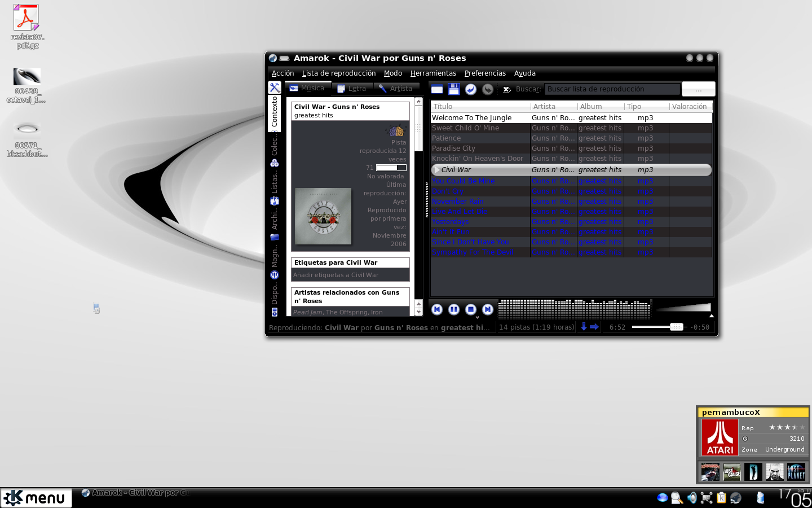The width and height of the screenshot is (812, 508).
Task: Select Knockin' On Heaven's Door track
Action: 571,159
